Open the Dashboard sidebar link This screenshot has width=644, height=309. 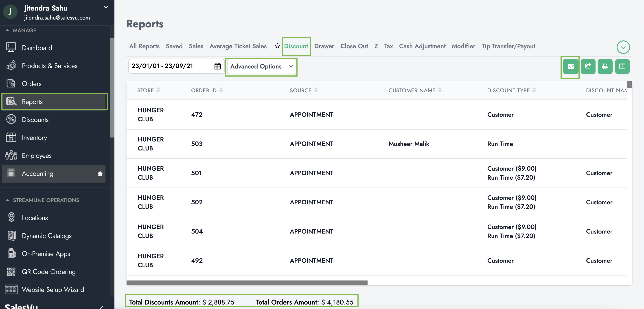37,48
